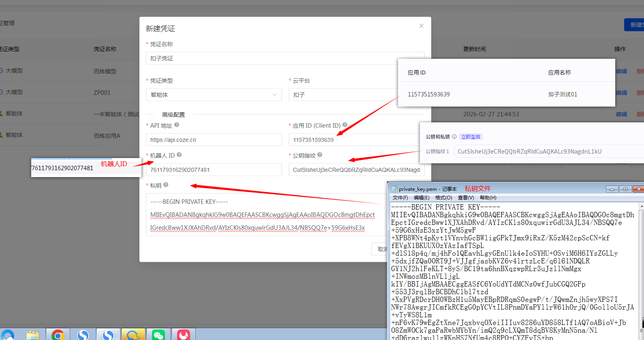Click into the 机器人 ID input field
This screenshot has height=340, width=644.
[x=214, y=170]
